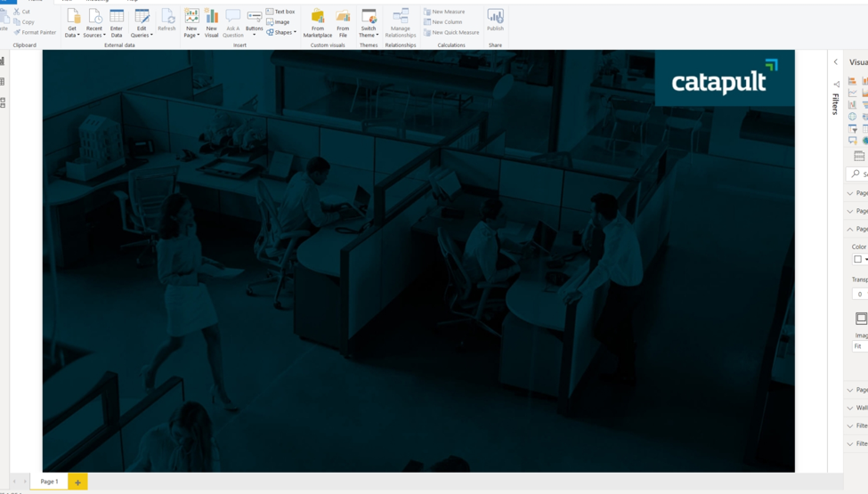Screen dimensions: 868x494
Task: Insert an Image from the ribbon
Action: coord(278,21)
